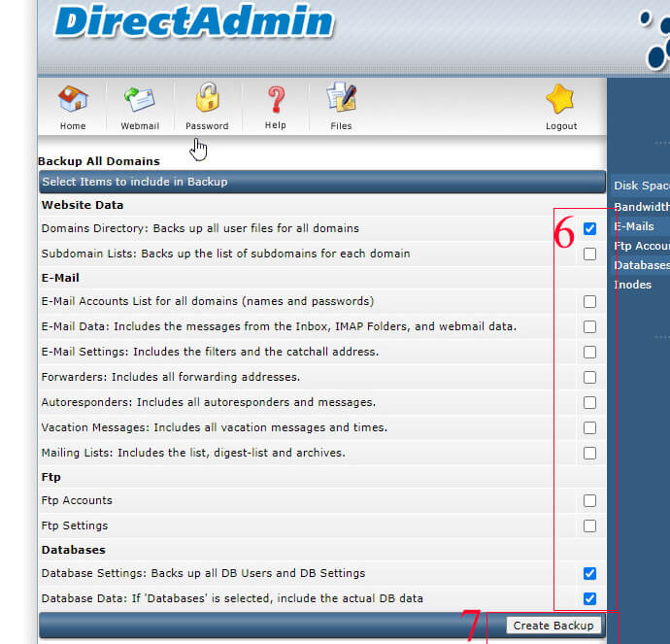Select Bandwidth in the sidebar
Viewport: 670px width, 644px height.
(x=642, y=207)
